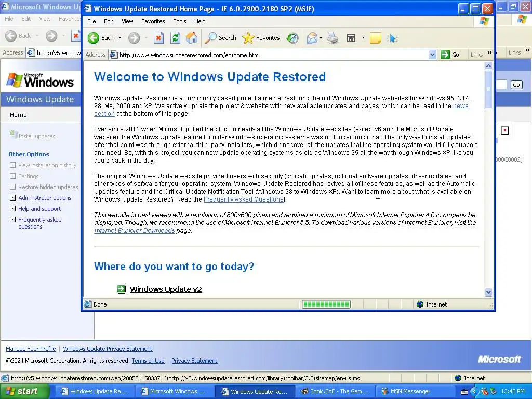Click the Go button in background page
532x399 pixels.
[x=516, y=85]
